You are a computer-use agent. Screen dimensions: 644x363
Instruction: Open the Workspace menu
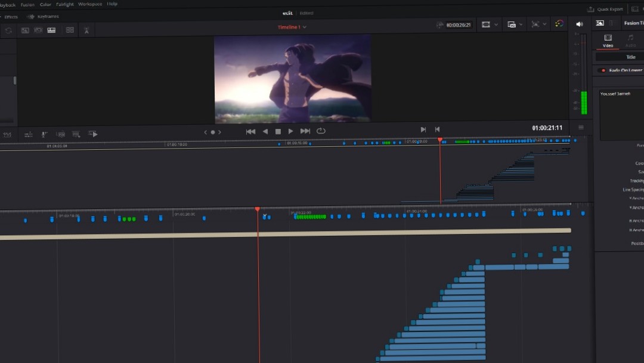tap(89, 4)
